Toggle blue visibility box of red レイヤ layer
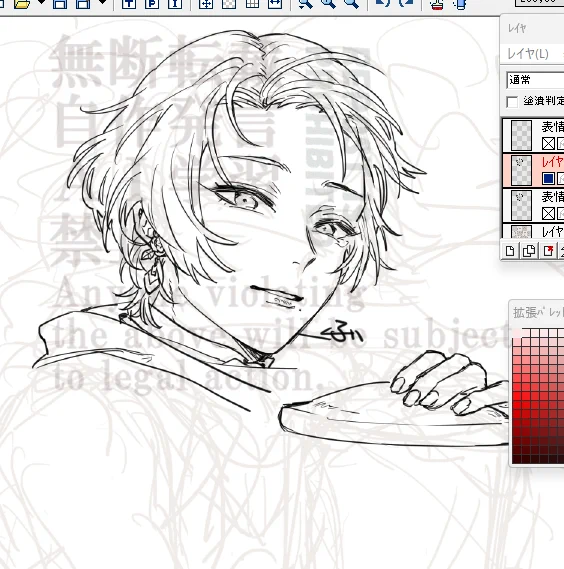Image resolution: width=564 pixels, height=569 pixels. (x=548, y=179)
